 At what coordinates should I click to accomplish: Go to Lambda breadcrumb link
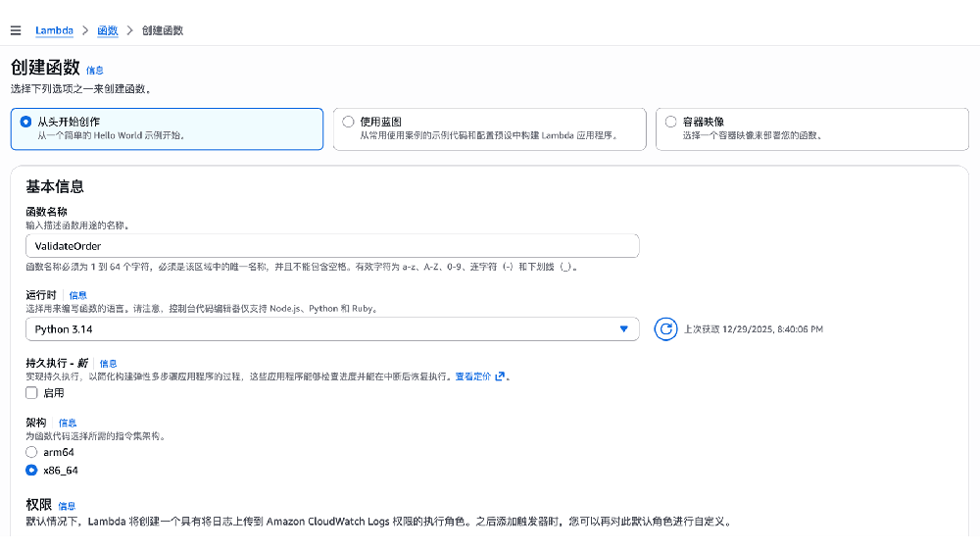tap(54, 30)
